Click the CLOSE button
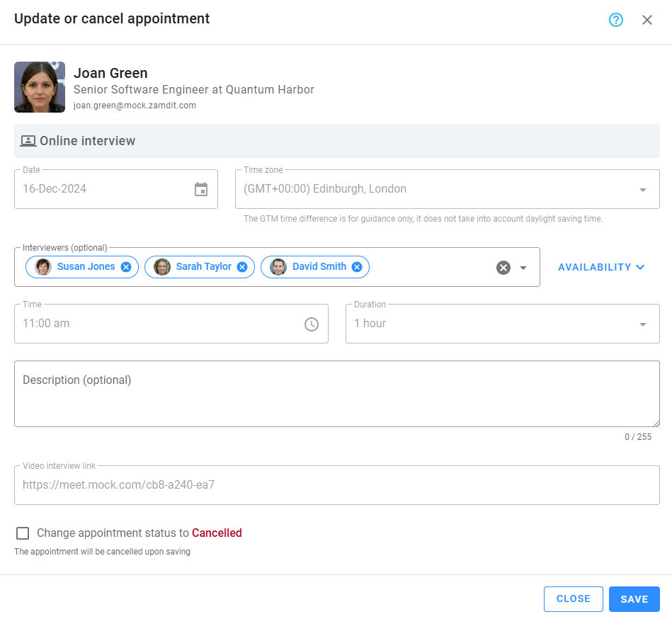The height and width of the screenshot is (619, 672). [573, 598]
